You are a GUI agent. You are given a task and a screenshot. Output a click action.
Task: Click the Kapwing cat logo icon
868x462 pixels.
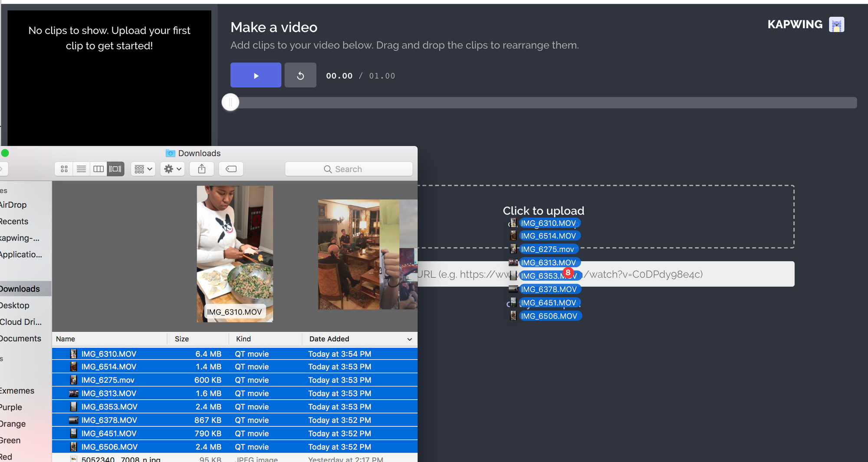point(836,25)
